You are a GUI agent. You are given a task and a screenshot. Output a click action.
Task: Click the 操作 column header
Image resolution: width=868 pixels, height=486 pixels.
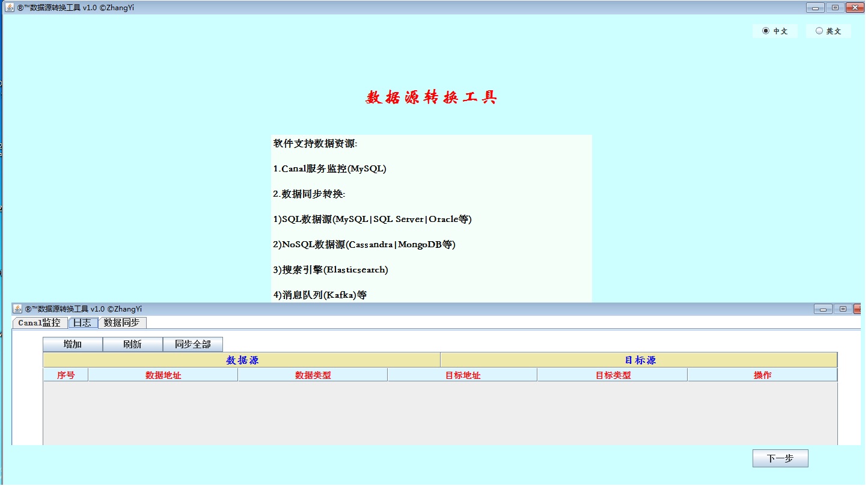762,375
